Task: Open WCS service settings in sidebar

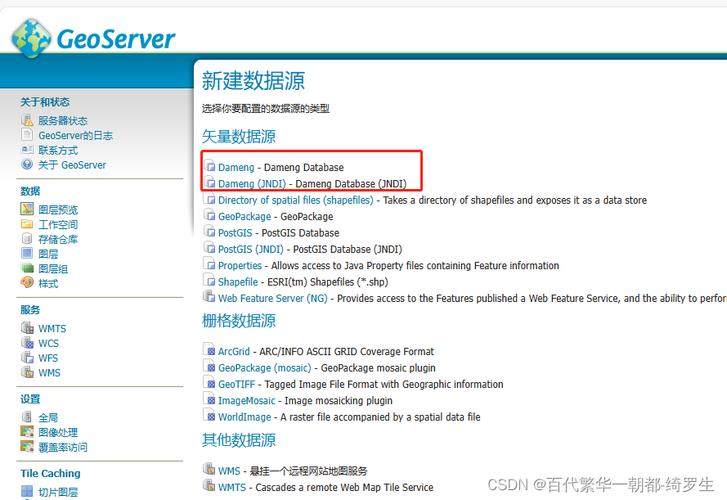Action: pyautogui.click(x=48, y=343)
